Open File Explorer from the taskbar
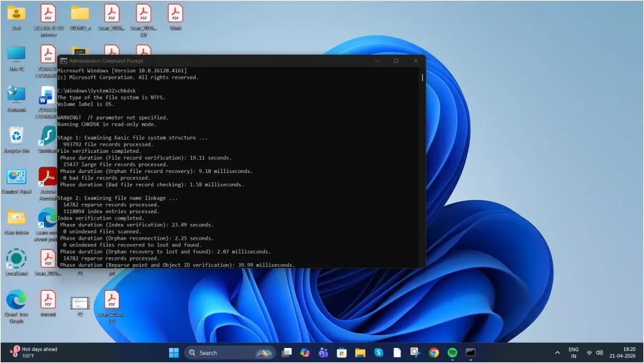This screenshot has width=644, height=363. point(360,352)
